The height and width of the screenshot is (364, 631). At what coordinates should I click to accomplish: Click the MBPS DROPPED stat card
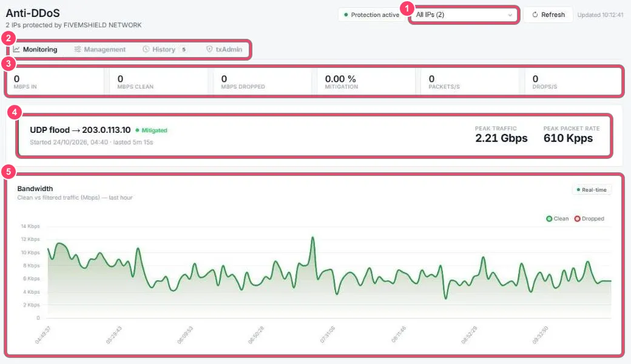pos(262,82)
